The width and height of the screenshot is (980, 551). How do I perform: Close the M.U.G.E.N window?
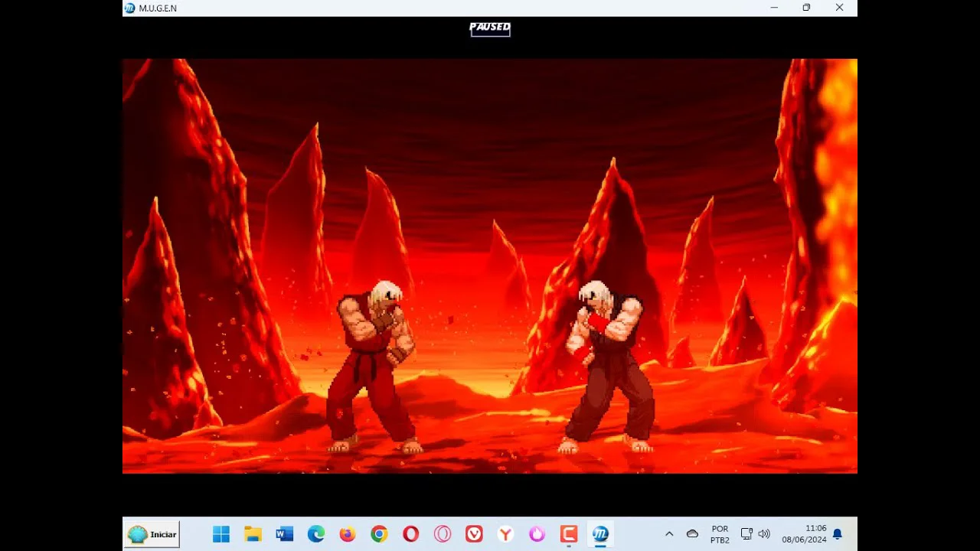pyautogui.click(x=839, y=8)
